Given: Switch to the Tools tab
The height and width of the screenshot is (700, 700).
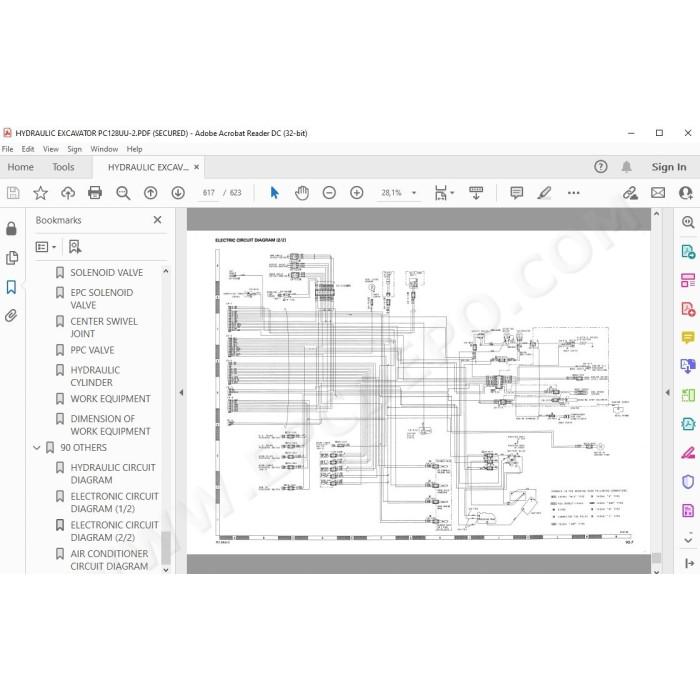Looking at the screenshot, I should [63, 167].
